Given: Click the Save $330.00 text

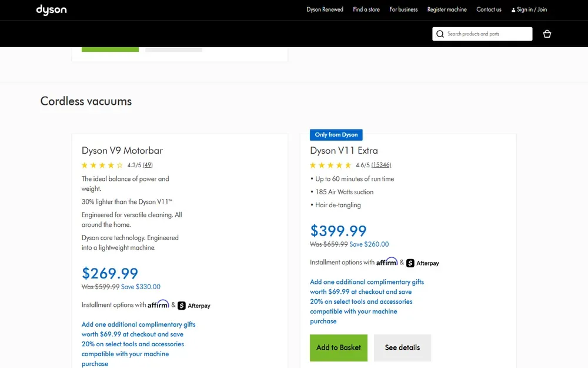Looking at the screenshot, I should click(x=141, y=287).
